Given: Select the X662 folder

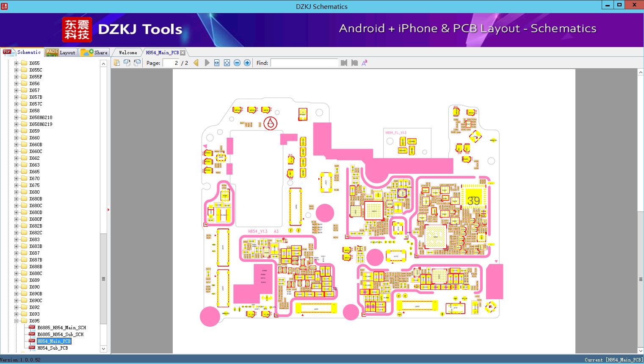Looking at the screenshot, I should tap(34, 158).
